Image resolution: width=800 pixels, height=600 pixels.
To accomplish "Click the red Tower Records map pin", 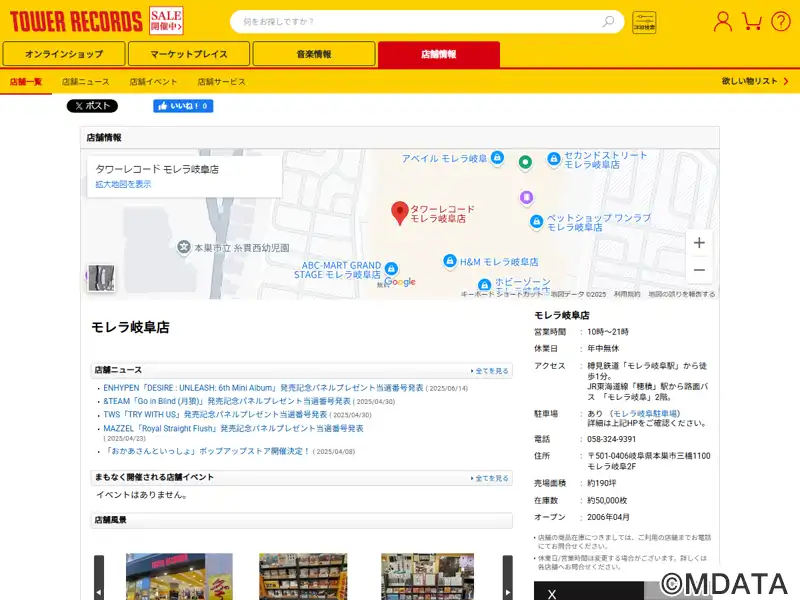I will 399,213.
